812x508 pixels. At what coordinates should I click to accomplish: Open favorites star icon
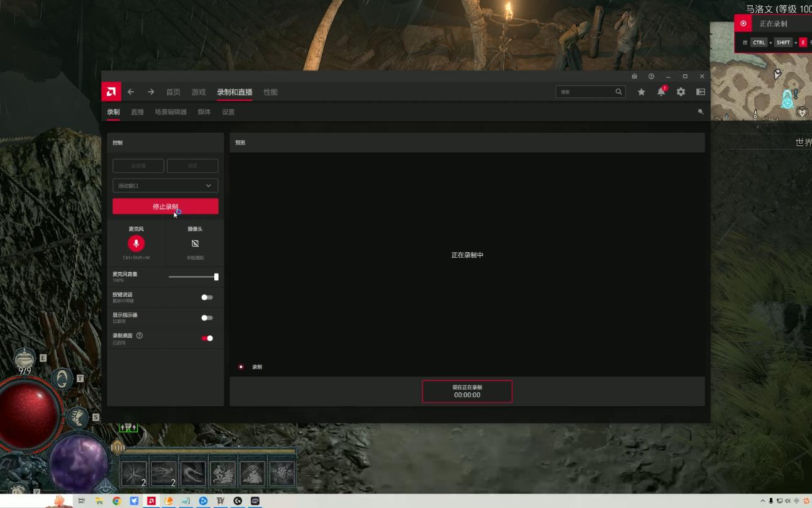tap(641, 92)
